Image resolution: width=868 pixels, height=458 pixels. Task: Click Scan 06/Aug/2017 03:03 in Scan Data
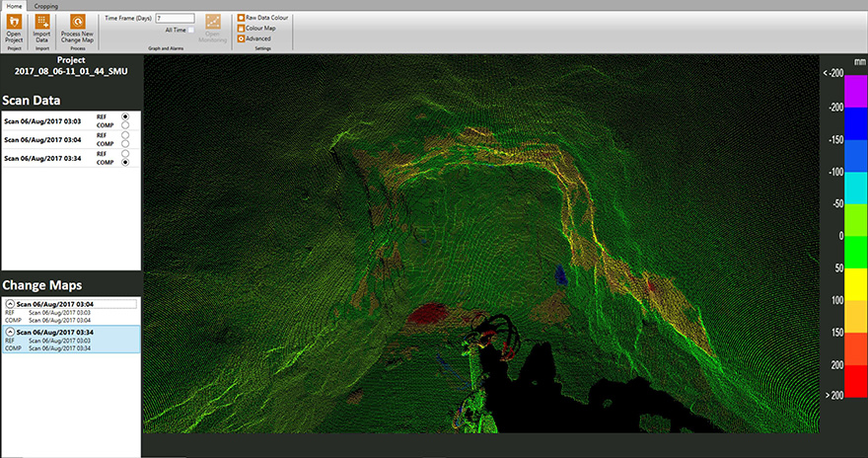pyautogui.click(x=42, y=121)
